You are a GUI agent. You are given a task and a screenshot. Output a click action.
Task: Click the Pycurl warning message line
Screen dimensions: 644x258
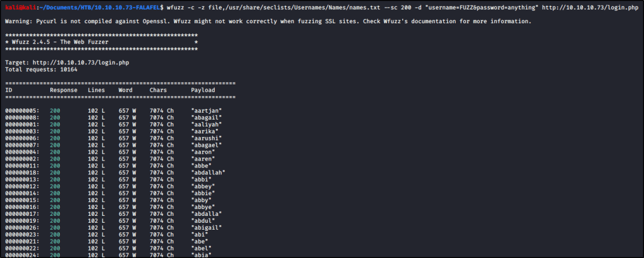click(268, 21)
